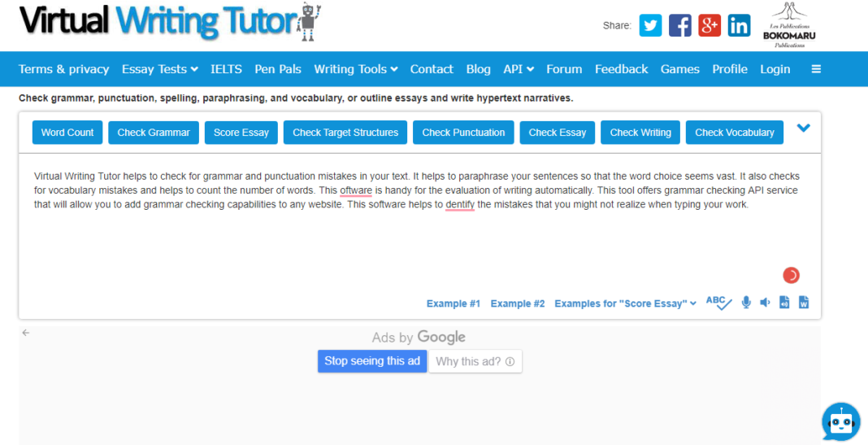Click Stop seeing this ad

pos(372,361)
